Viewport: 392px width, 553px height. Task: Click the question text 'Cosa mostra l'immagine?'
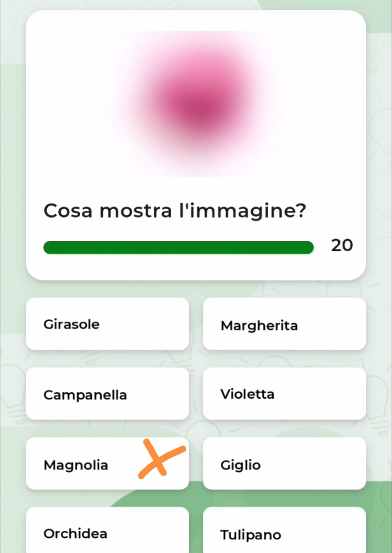[175, 211]
